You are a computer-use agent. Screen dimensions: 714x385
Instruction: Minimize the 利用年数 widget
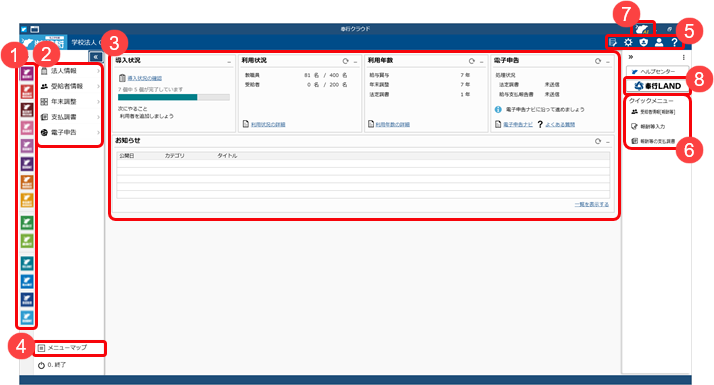click(x=481, y=62)
